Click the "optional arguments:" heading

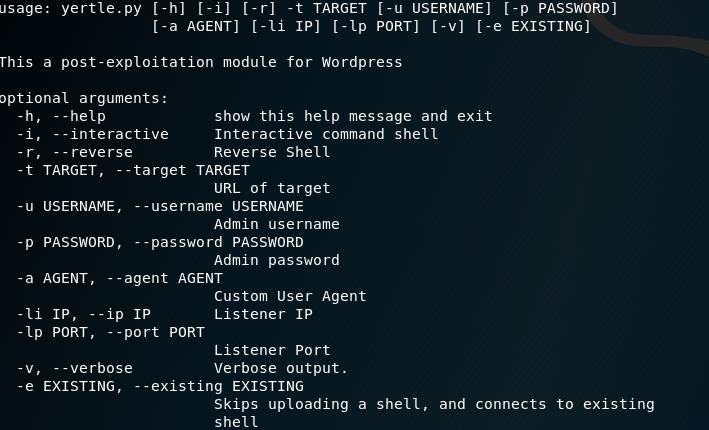pos(84,98)
